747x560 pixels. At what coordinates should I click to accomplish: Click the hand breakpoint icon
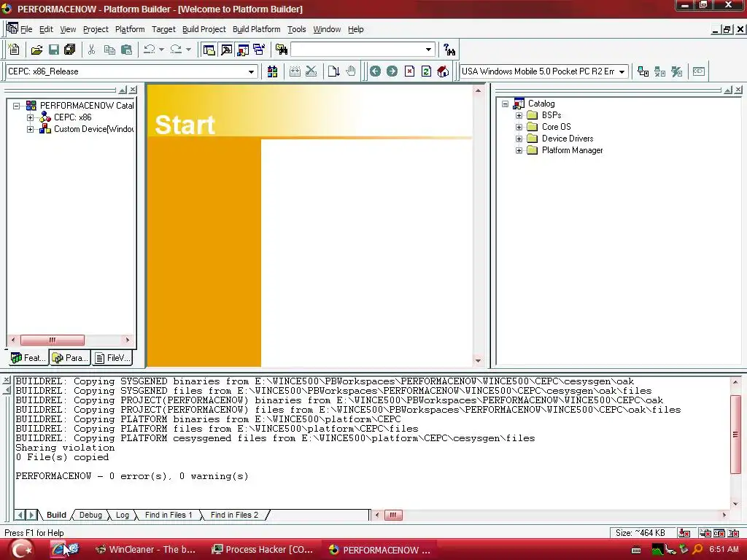point(351,71)
